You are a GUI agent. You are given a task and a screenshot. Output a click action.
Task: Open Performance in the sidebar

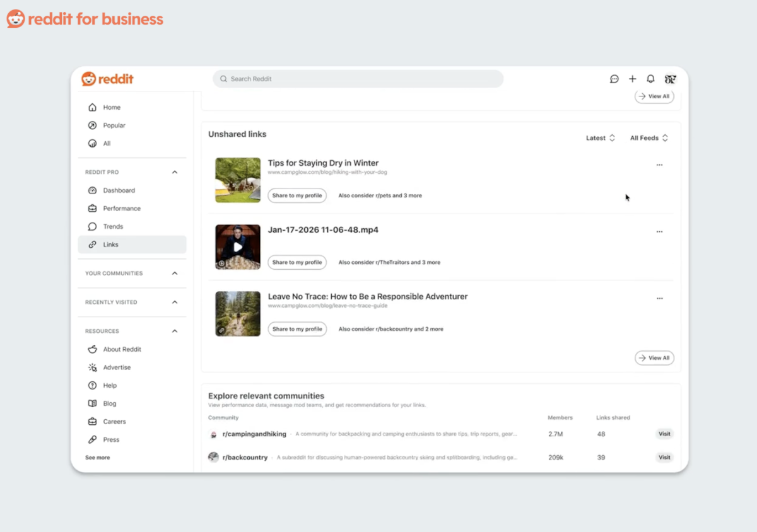click(122, 209)
